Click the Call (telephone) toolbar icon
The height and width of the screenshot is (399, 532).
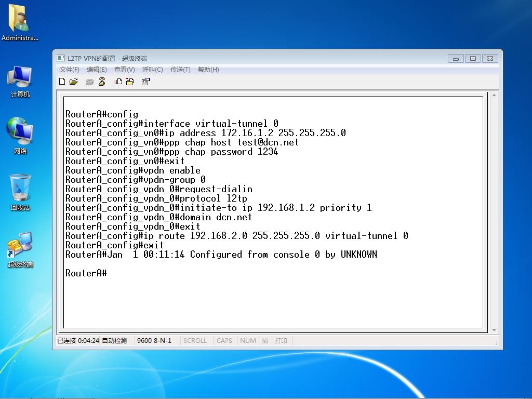[89, 82]
